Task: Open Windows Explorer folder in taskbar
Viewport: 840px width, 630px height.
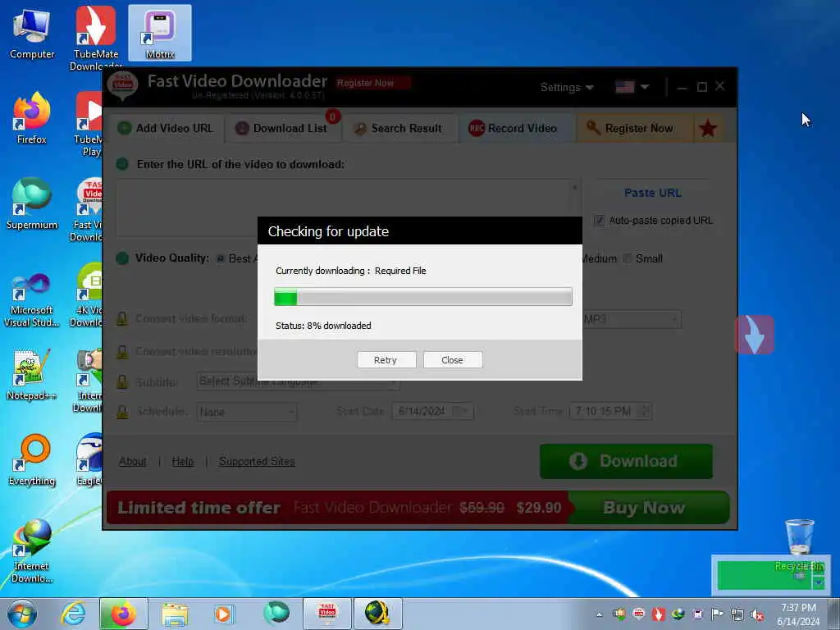Action: (x=175, y=614)
